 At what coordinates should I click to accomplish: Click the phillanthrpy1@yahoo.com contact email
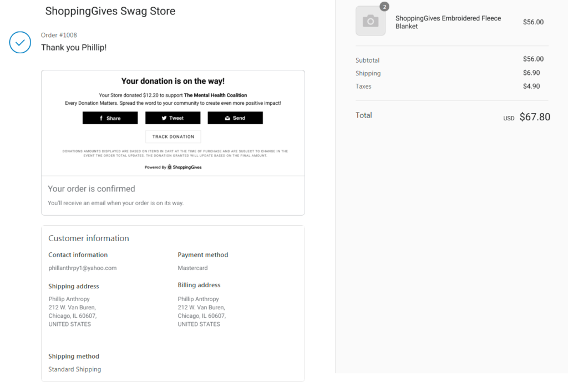[83, 268]
